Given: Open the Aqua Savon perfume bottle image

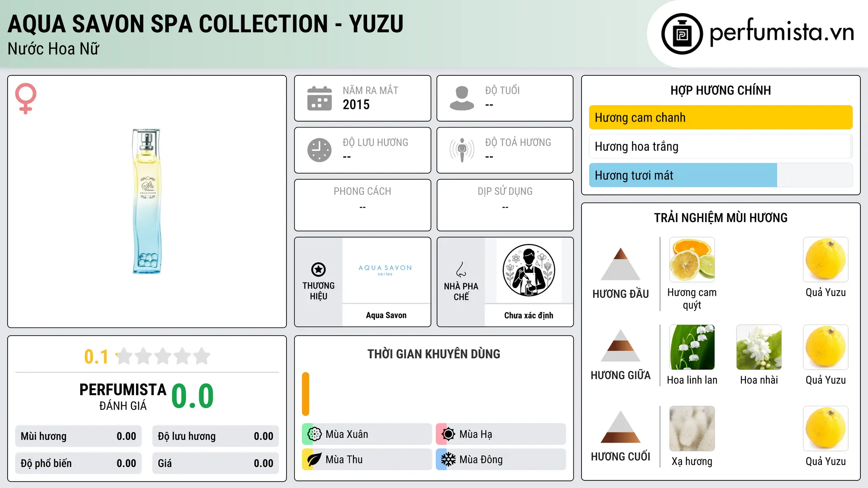Looking at the screenshot, I should click(x=147, y=201).
